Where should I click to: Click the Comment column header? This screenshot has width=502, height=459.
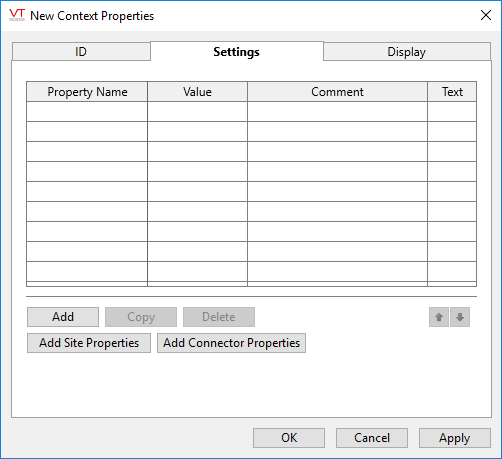(337, 92)
